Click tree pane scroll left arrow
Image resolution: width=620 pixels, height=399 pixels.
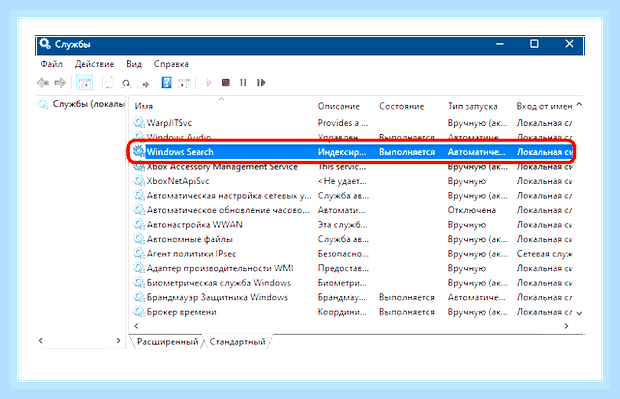click(40, 340)
